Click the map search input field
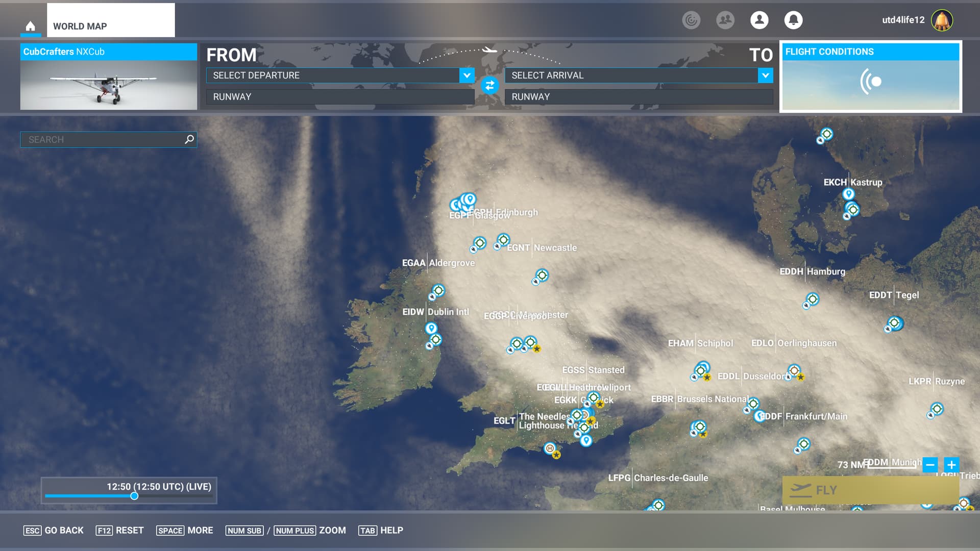Screen dimensions: 980x551 [x=102, y=139]
